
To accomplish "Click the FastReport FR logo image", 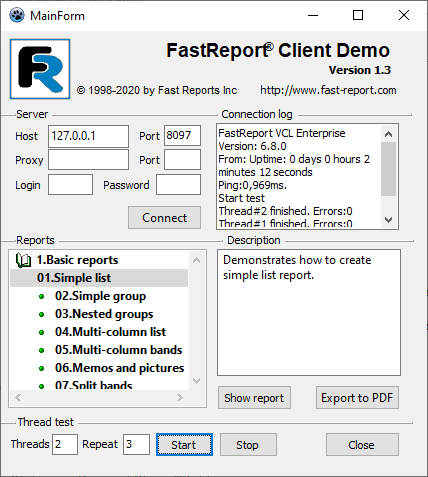I will click(x=40, y=69).
